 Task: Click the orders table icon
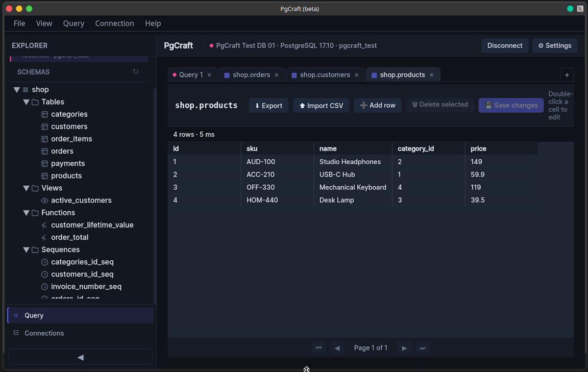click(45, 151)
